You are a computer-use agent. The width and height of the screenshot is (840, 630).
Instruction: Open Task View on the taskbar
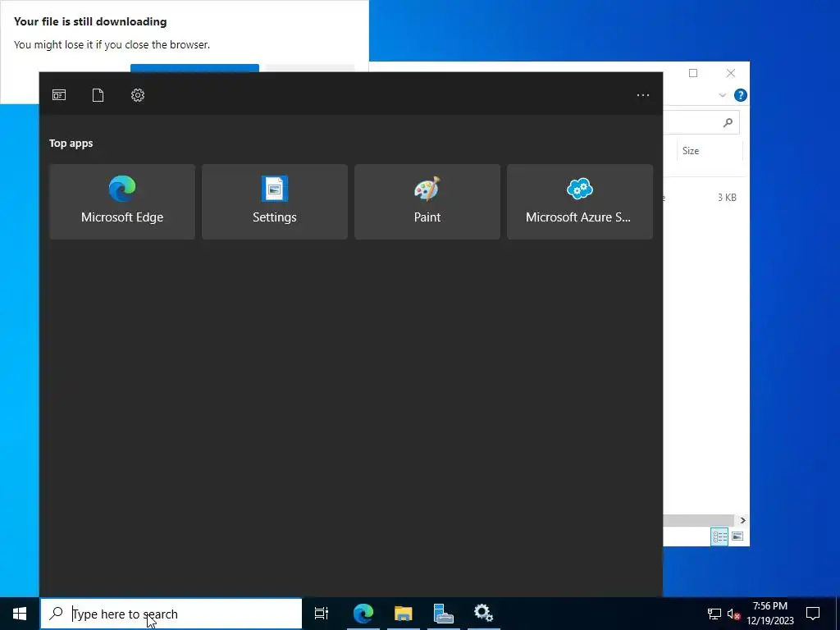coord(322,614)
